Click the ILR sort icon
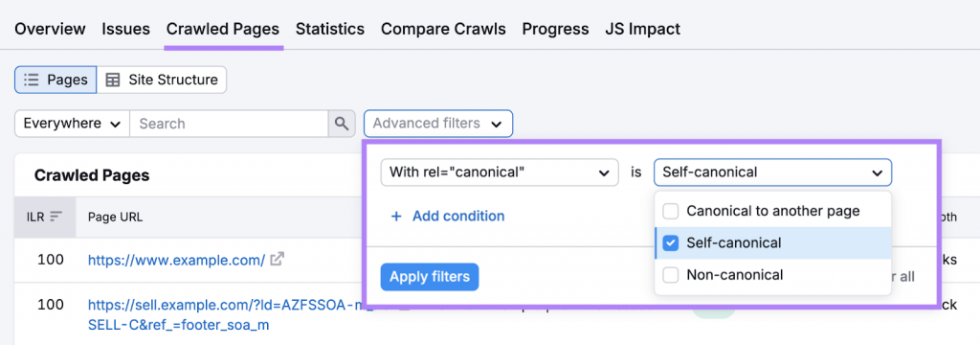 point(56,217)
